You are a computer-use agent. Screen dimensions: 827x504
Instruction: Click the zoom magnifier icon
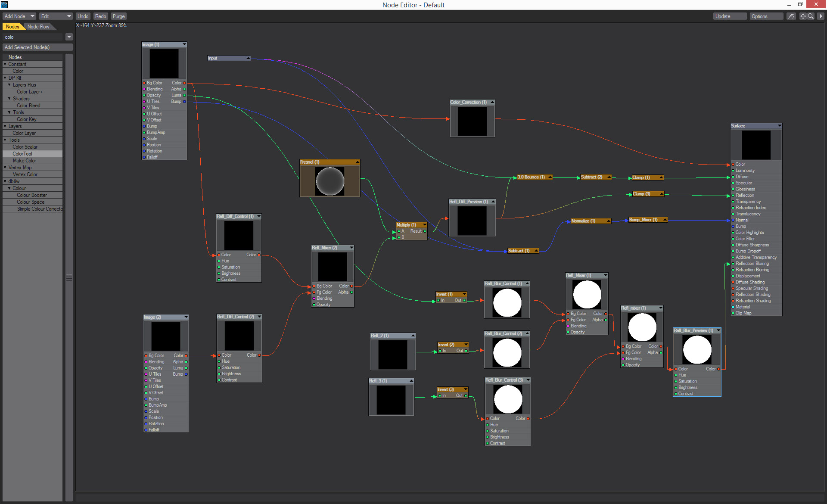click(x=811, y=16)
